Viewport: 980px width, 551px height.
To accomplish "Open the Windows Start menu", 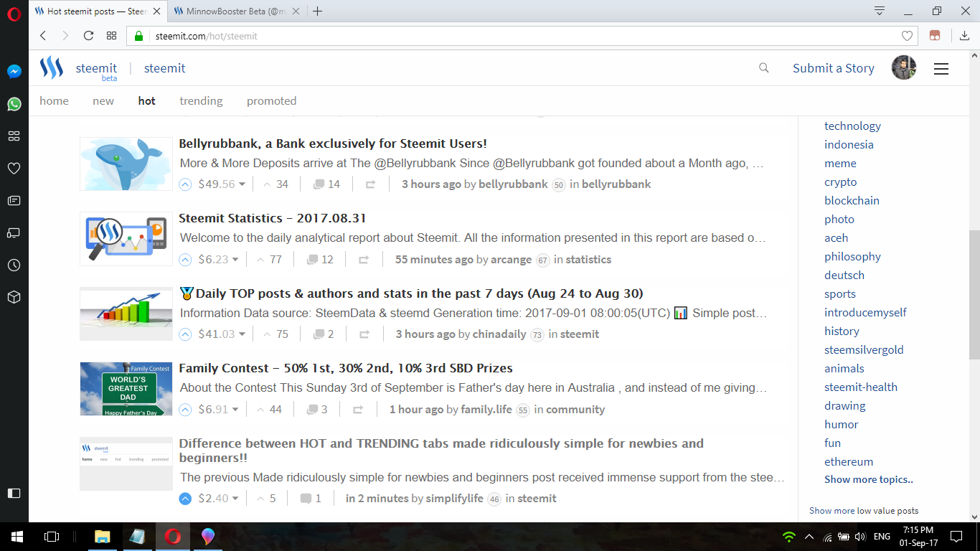I will click(x=17, y=536).
